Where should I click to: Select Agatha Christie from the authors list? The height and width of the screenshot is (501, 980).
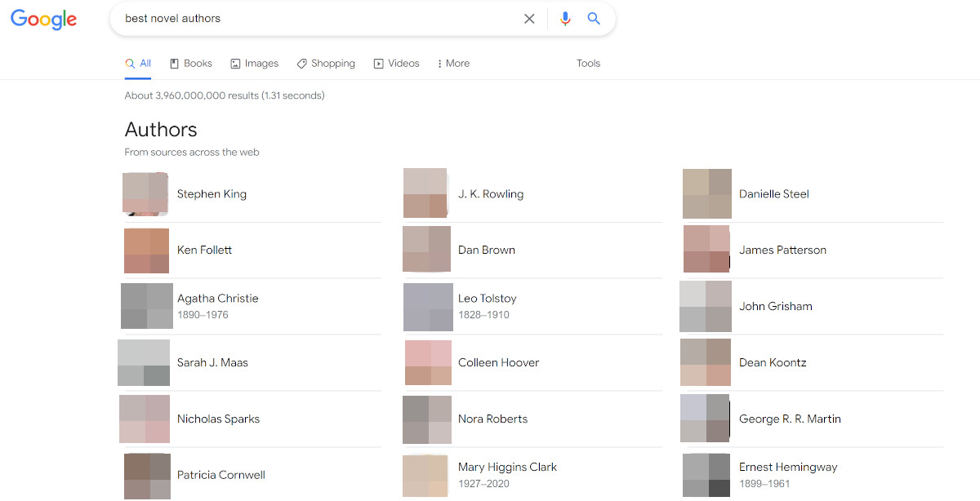[218, 299]
